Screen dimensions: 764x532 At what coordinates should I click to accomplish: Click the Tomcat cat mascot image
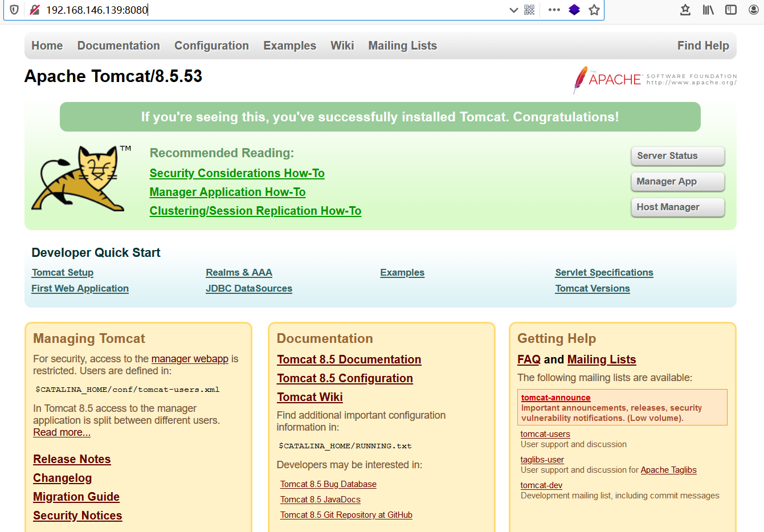[81, 178]
